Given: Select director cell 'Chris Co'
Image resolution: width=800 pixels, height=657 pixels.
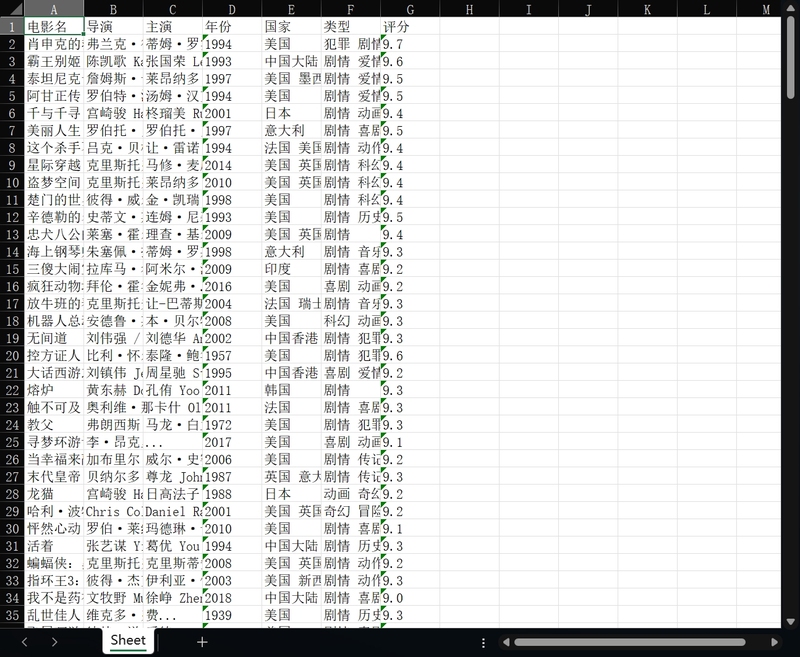Looking at the screenshot, I should point(113,511).
